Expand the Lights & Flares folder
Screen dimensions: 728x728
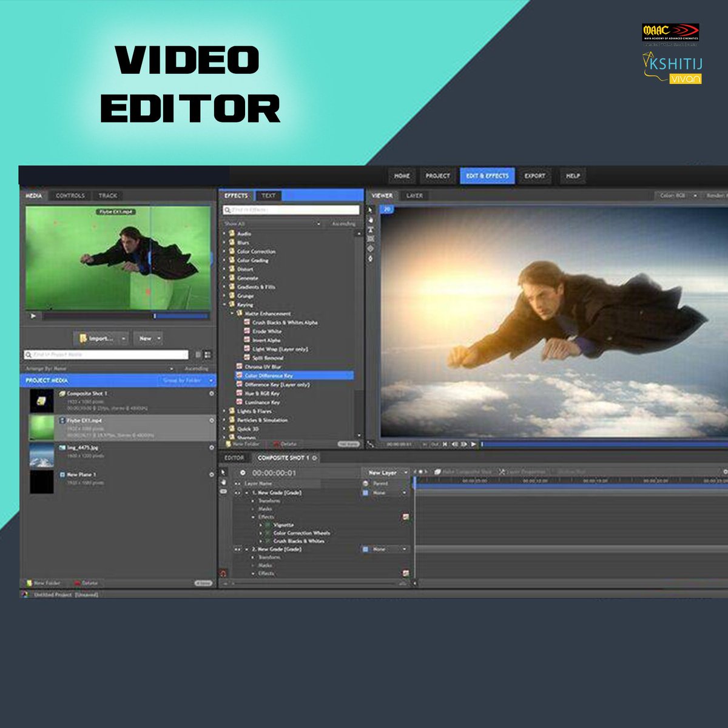click(224, 411)
